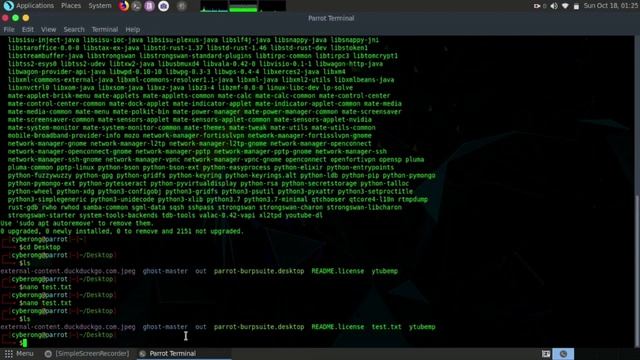Open the Menu button in the bottom panel
This screenshot has width=640, height=360.
[19, 353]
